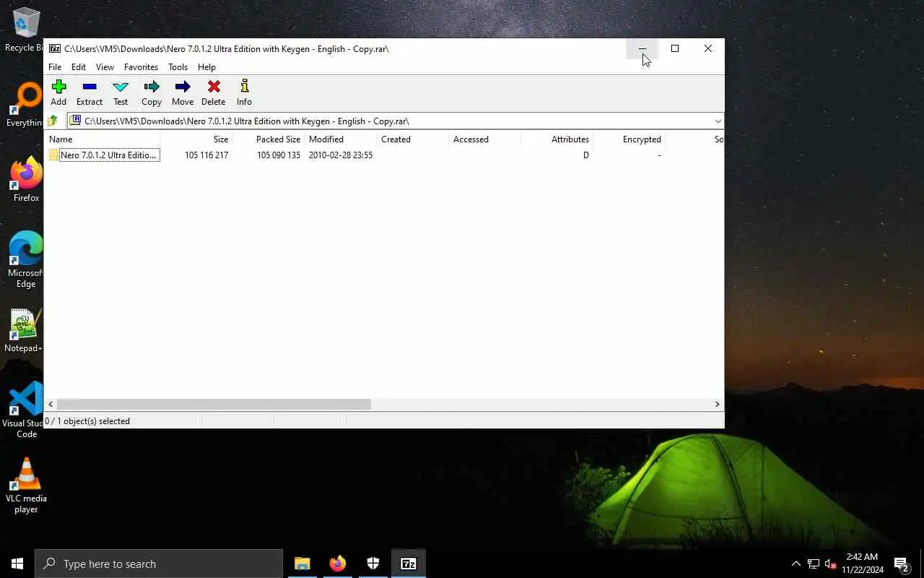Open the Recycle Bin desktop icon
Screen dimensions: 924x578
click(x=26, y=30)
